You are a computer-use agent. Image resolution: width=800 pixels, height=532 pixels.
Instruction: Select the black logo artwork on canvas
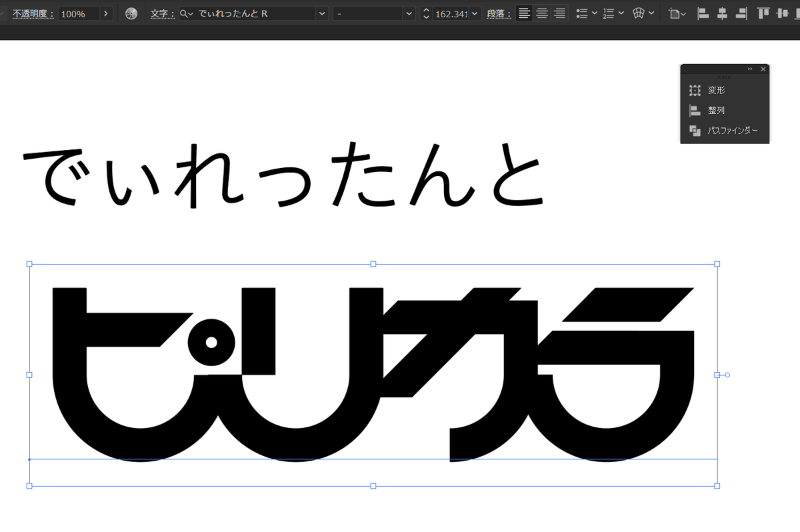coord(373,373)
